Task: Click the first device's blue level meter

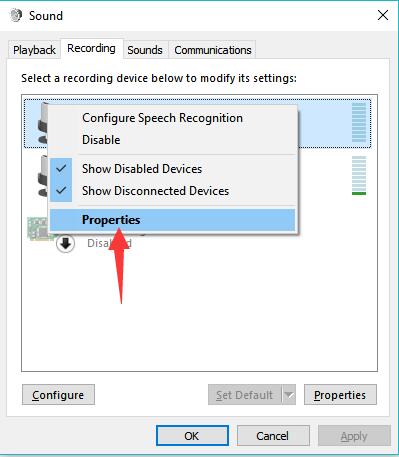Action: pyautogui.click(x=359, y=122)
